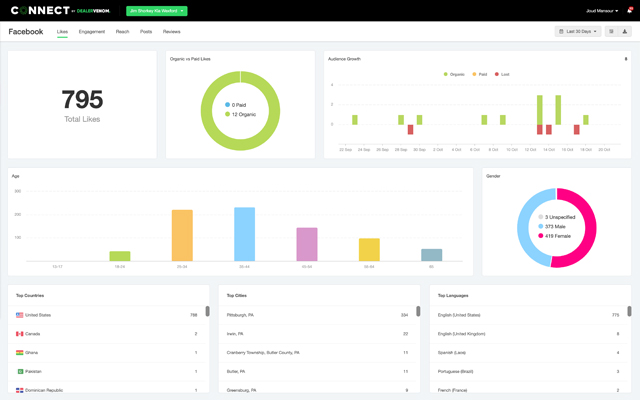Click the purple 45-54 age bar
This screenshot has height=400, width=640.
tap(307, 244)
